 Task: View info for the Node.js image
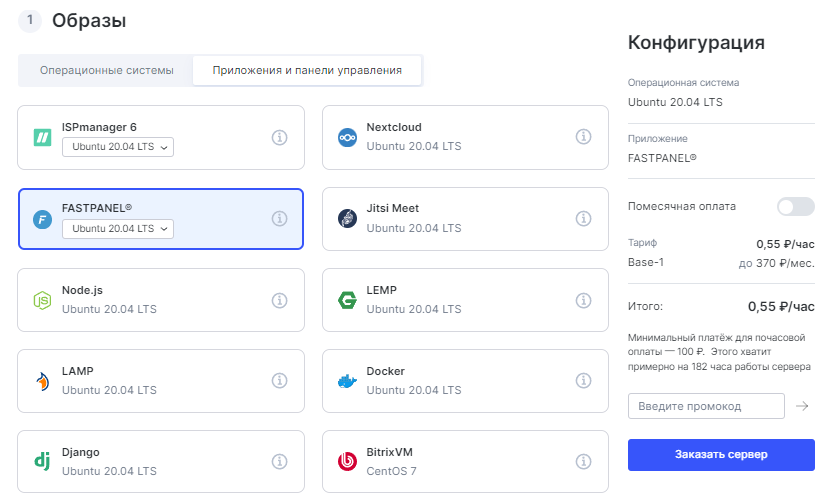click(280, 299)
